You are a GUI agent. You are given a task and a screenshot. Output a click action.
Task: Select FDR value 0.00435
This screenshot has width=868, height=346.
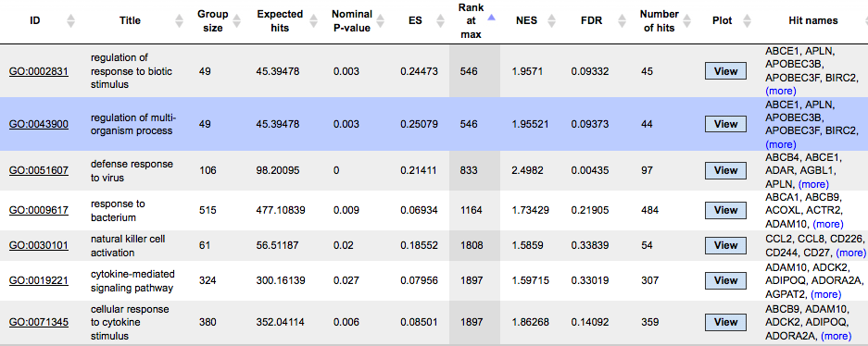591,171
